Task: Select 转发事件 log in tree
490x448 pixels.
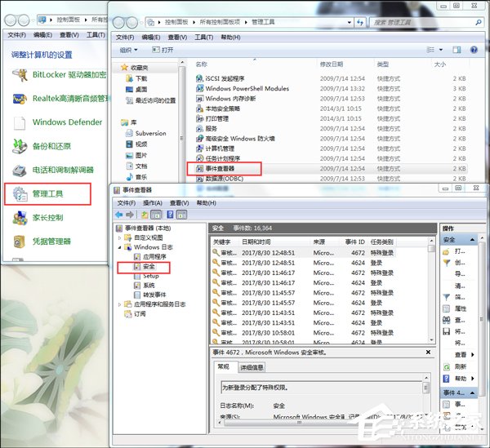Action: (150, 295)
